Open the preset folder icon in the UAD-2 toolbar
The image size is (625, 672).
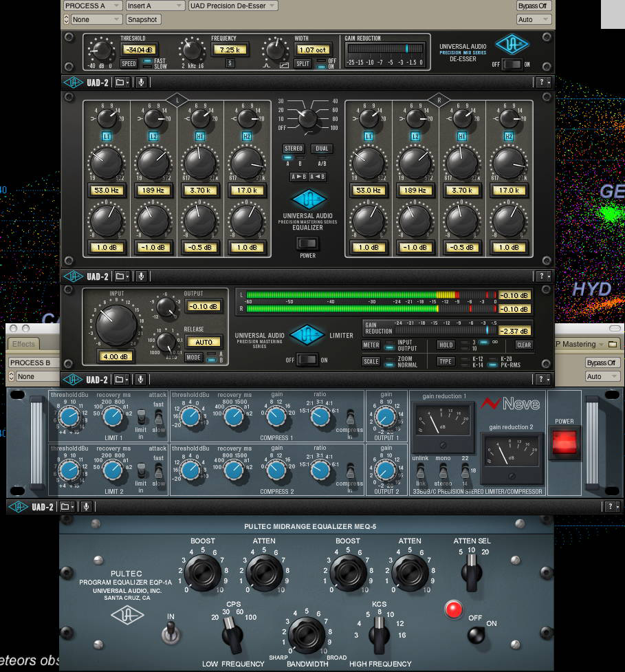pyautogui.click(x=120, y=82)
